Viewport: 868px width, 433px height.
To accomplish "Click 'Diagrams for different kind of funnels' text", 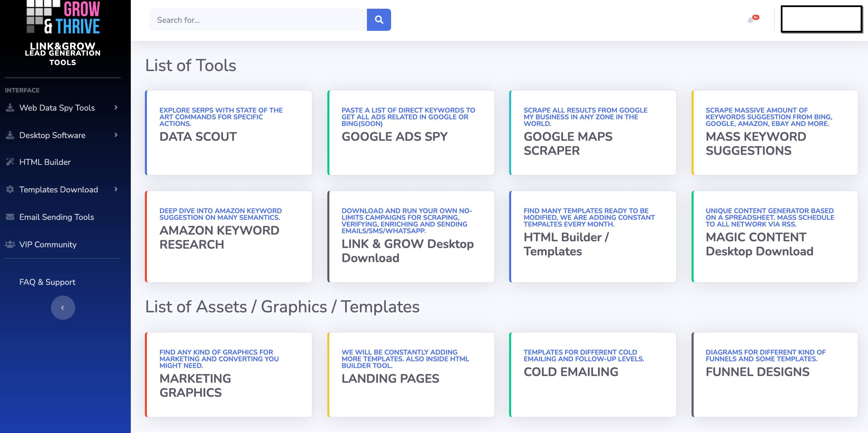I will pos(766,356).
